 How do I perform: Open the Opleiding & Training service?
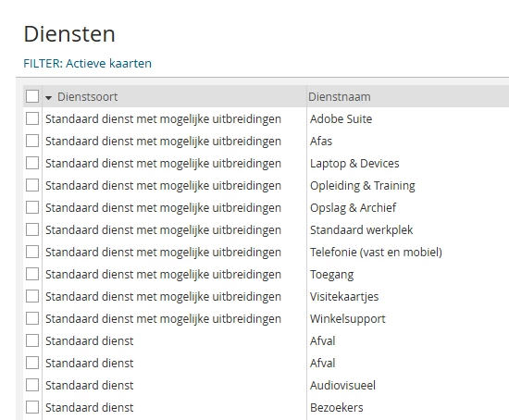[362, 186]
